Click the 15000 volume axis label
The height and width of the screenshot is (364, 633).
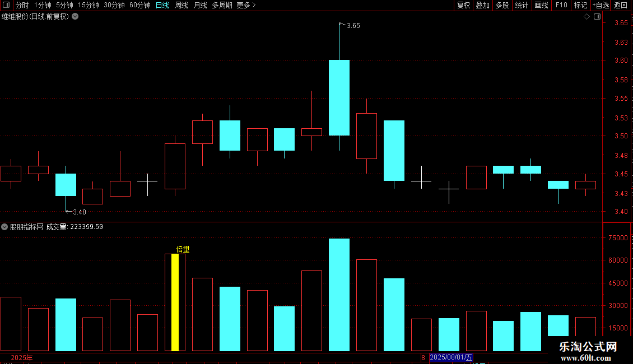tap(618, 328)
